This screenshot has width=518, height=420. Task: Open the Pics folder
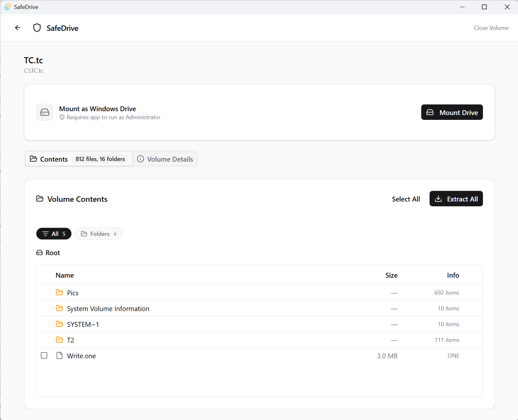click(73, 293)
